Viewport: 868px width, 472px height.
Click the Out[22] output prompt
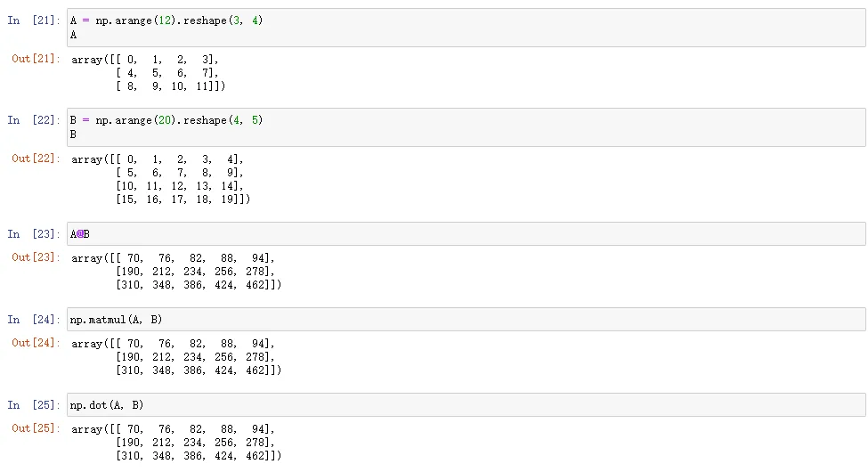pos(36,159)
